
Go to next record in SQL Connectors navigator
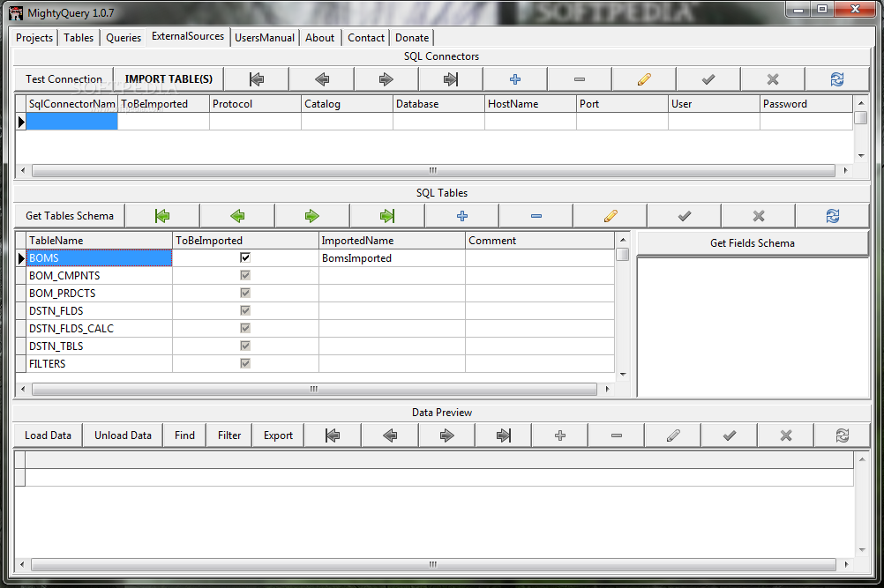click(386, 79)
